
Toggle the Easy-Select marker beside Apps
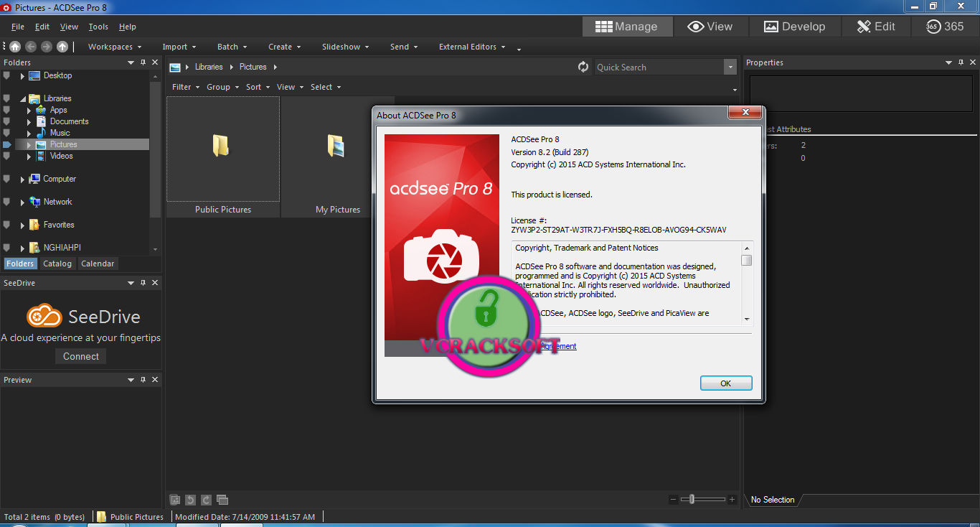pos(6,110)
